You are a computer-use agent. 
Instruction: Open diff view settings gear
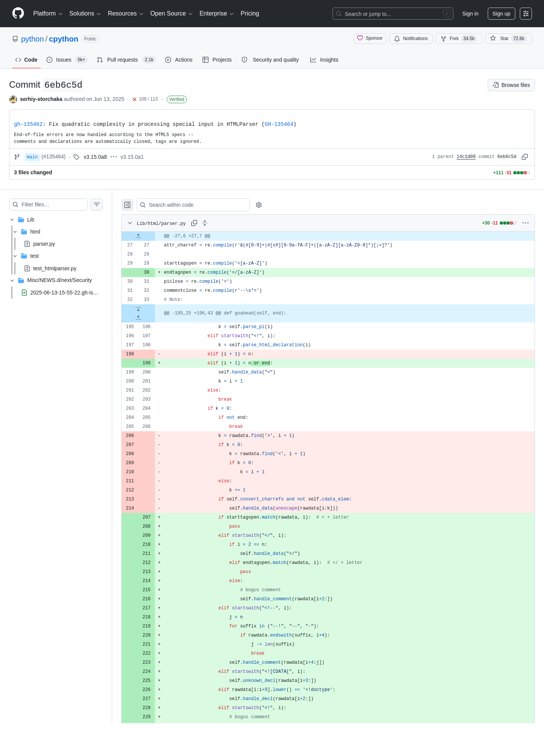(x=259, y=205)
